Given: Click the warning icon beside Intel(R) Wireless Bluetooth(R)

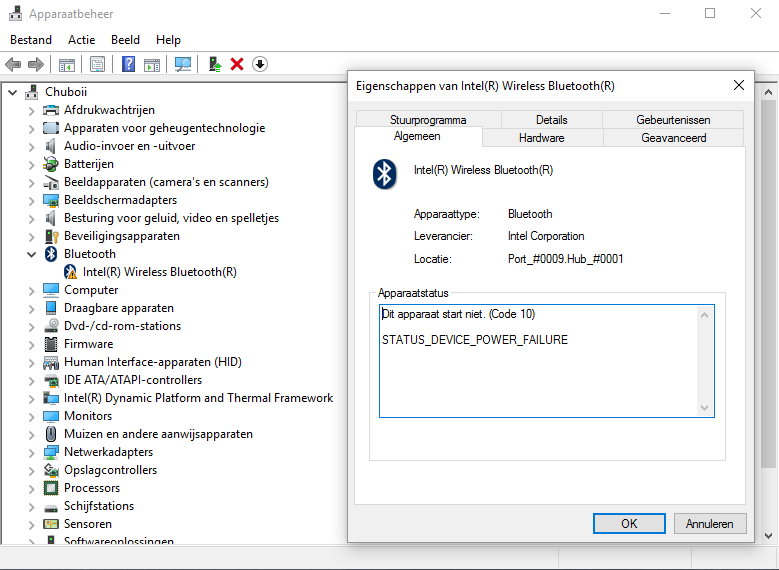Looking at the screenshot, I should (71, 272).
